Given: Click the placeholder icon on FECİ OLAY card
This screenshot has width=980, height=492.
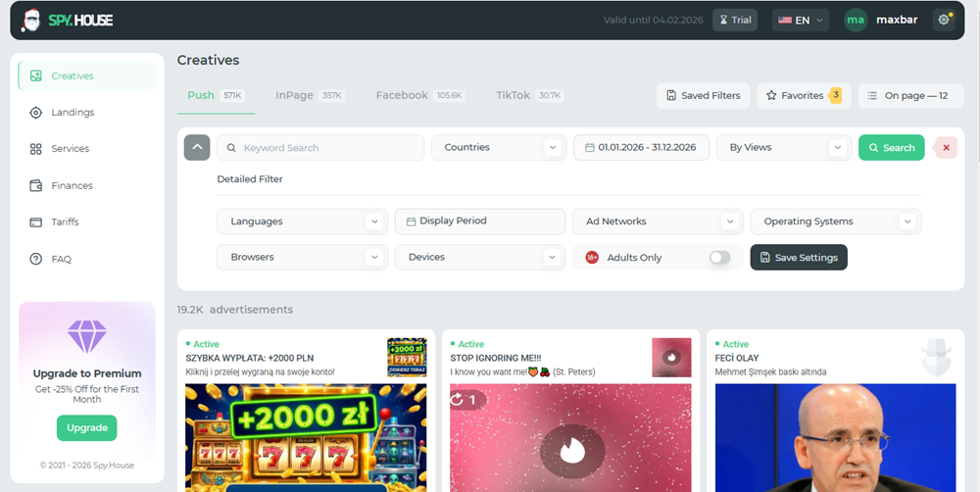Looking at the screenshot, I should click(936, 358).
